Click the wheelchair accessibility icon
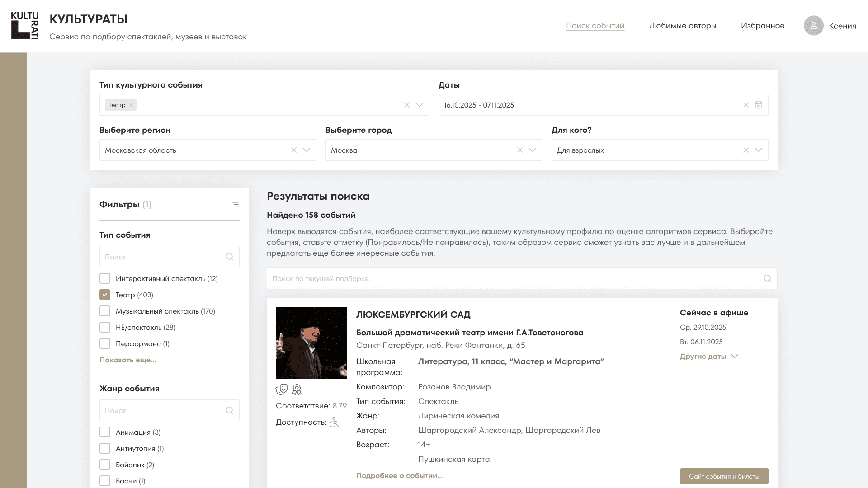The image size is (868, 488). click(x=334, y=422)
